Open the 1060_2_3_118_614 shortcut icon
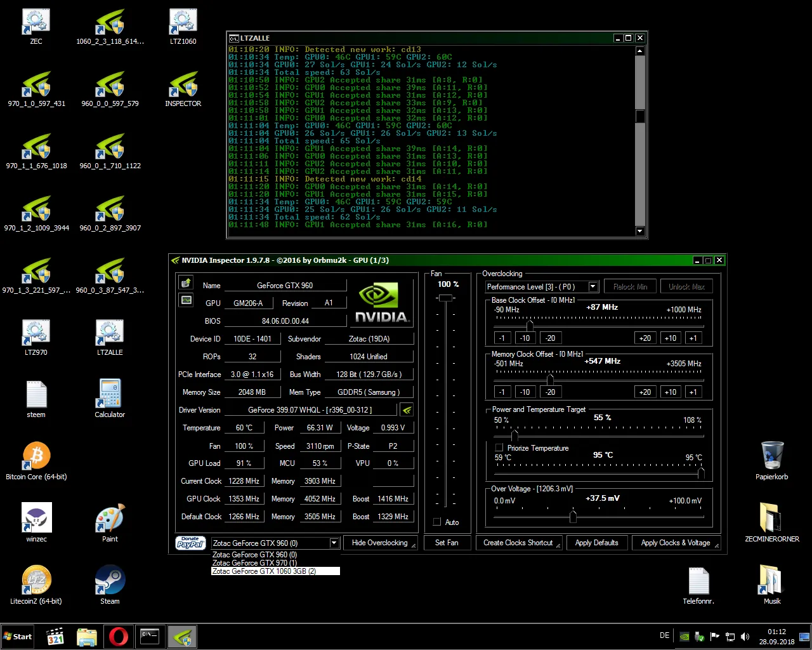 [x=110, y=27]
